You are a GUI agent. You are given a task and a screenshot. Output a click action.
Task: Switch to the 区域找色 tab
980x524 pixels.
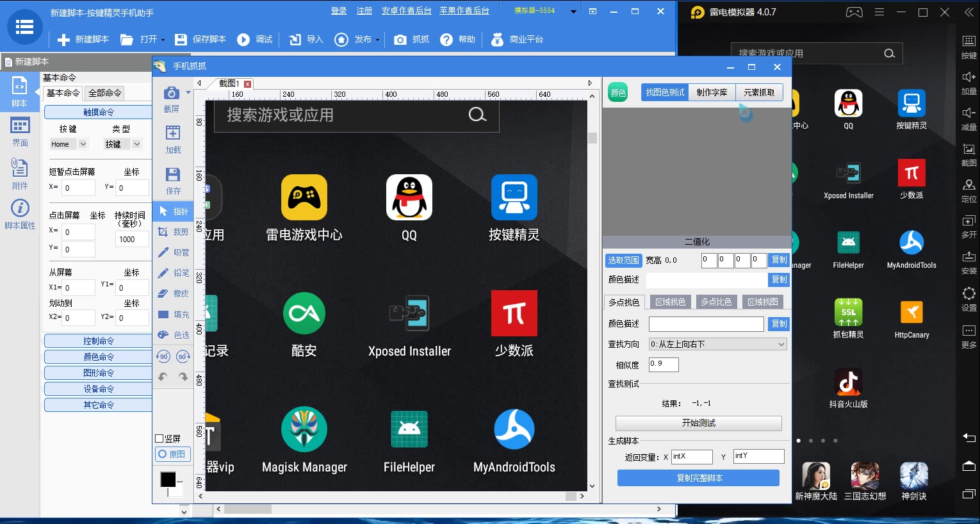tap(670, 302)
